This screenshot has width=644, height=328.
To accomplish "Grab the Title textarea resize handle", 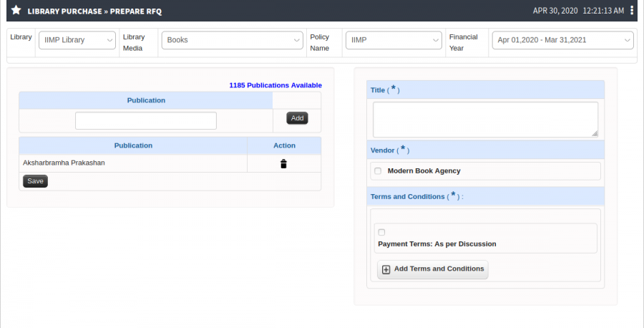I will click(595, 134).
